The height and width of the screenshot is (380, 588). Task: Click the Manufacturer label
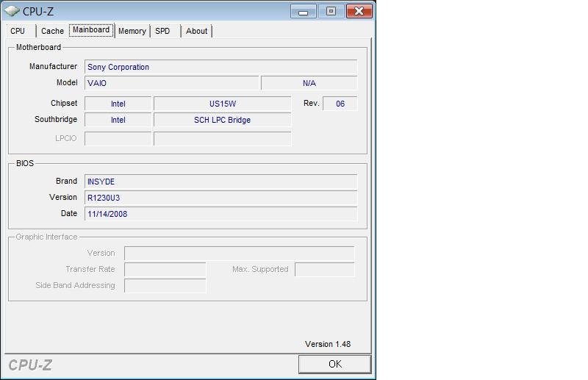(x=53, y=66)
